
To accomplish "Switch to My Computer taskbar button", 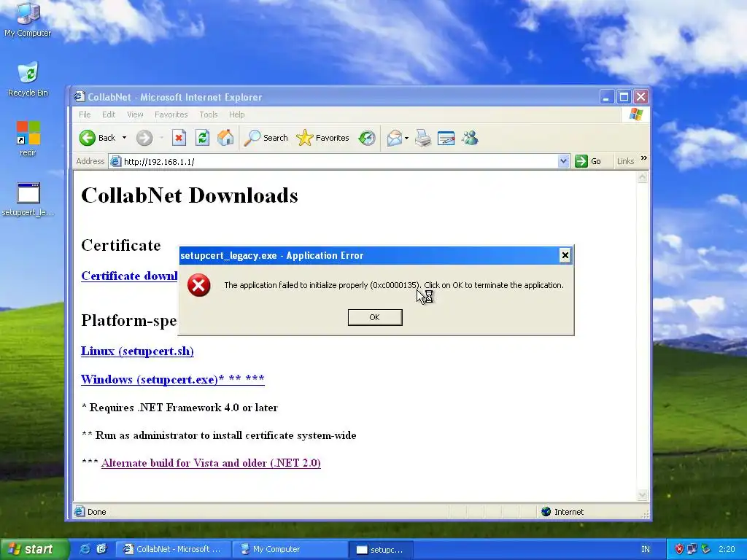I will pyautogui.click(x=291, y=549).
